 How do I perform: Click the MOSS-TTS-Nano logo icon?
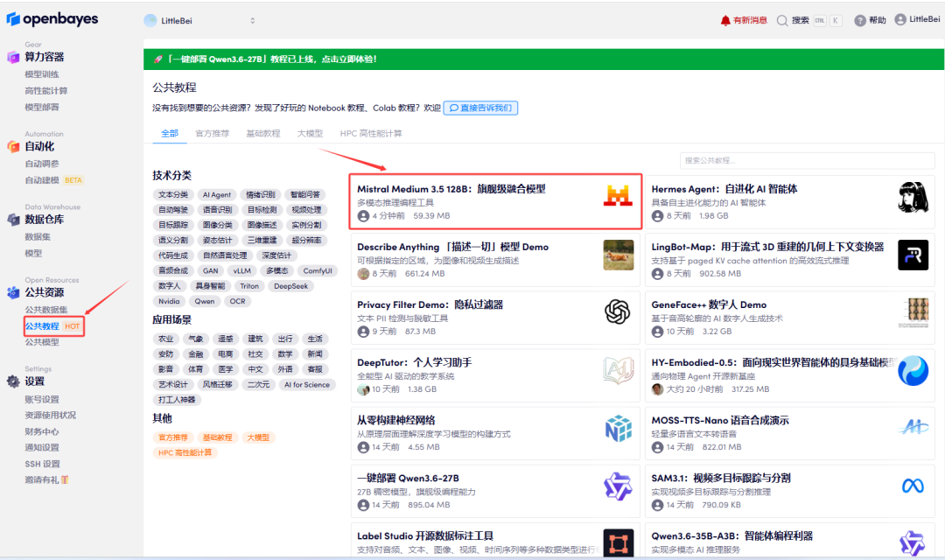913,427
